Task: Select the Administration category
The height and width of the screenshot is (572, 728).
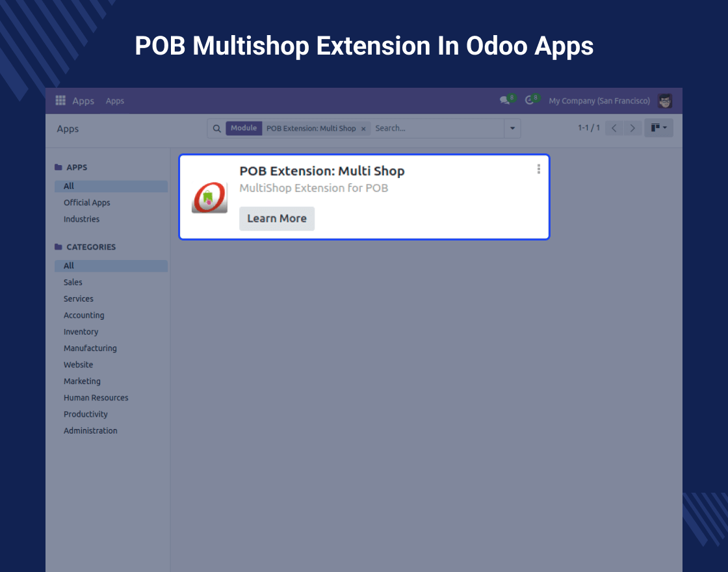Action: point(90,431)
